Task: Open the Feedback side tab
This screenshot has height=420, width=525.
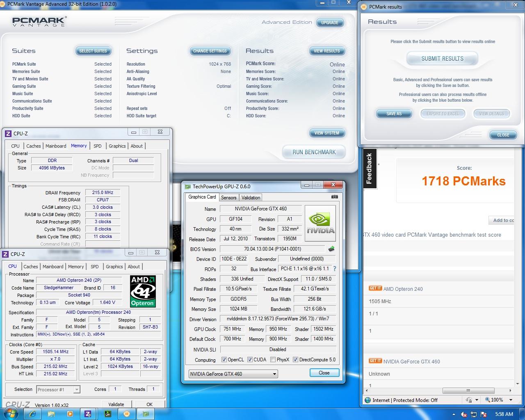Action: click(x=369, y=168)
